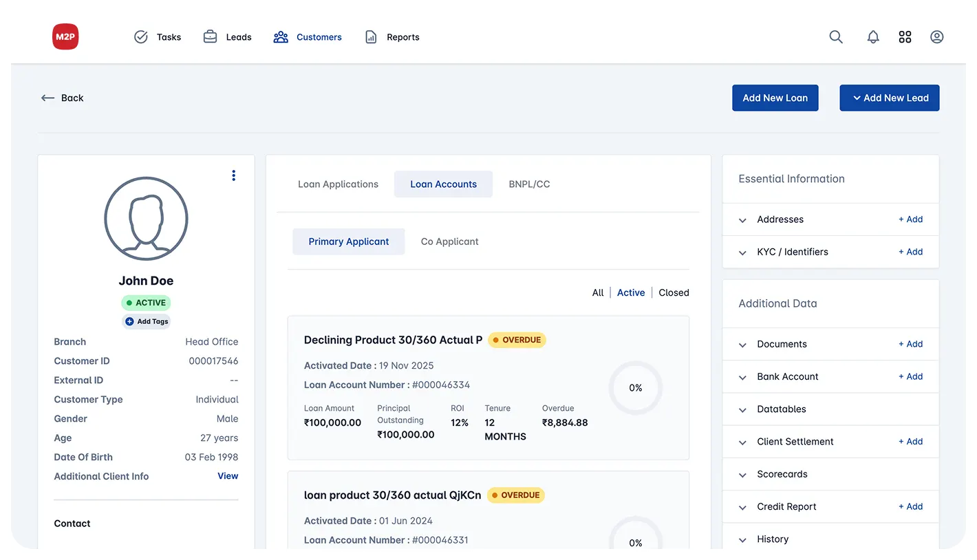Viewport: 977px width, 560px height.
Task: Click the Back arrow icon
Action: 47,98
